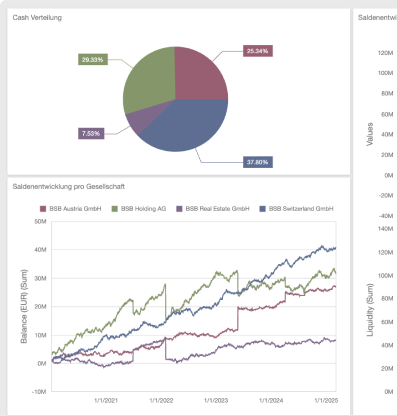Toggle the BSB Switzerland GmbH legend entry
This screenshot has height=416, width=397.
296,209
